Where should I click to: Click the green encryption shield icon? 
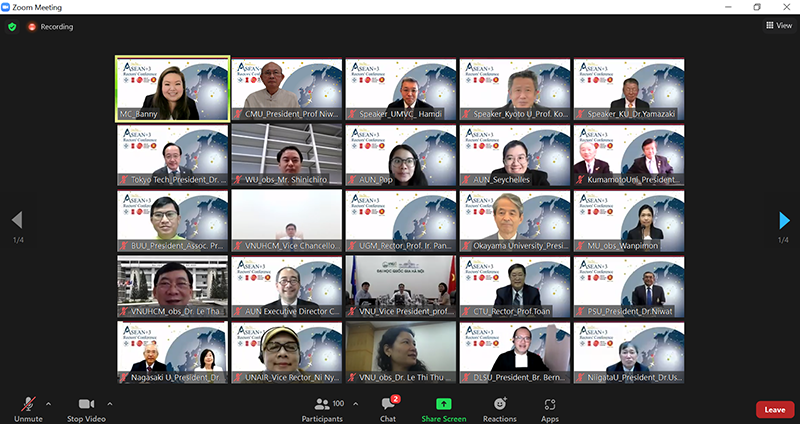point(12,27)
